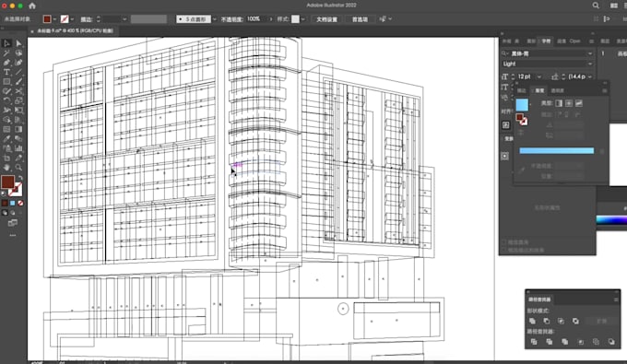This screenshot has width=627, height=364.
Task: Switch to the Character panel tab
Action: click(x=546, y=41)
